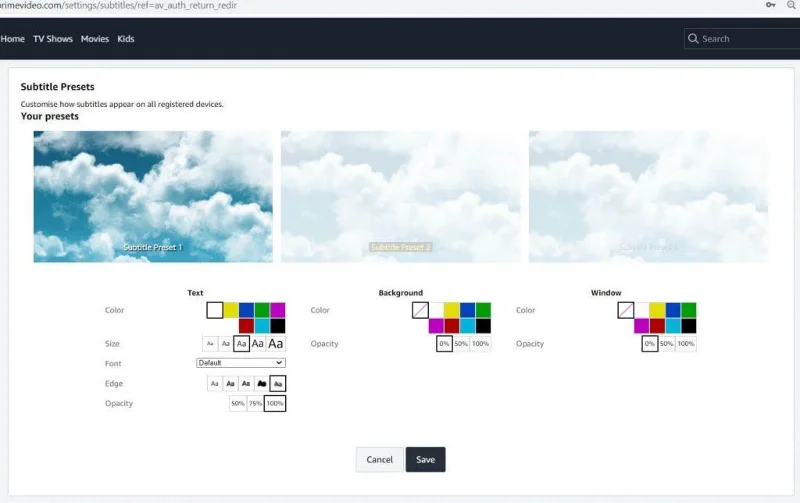This screenshot has width=800, height=503.
Task: Go to TV Shows
Action: coord(53,39)
